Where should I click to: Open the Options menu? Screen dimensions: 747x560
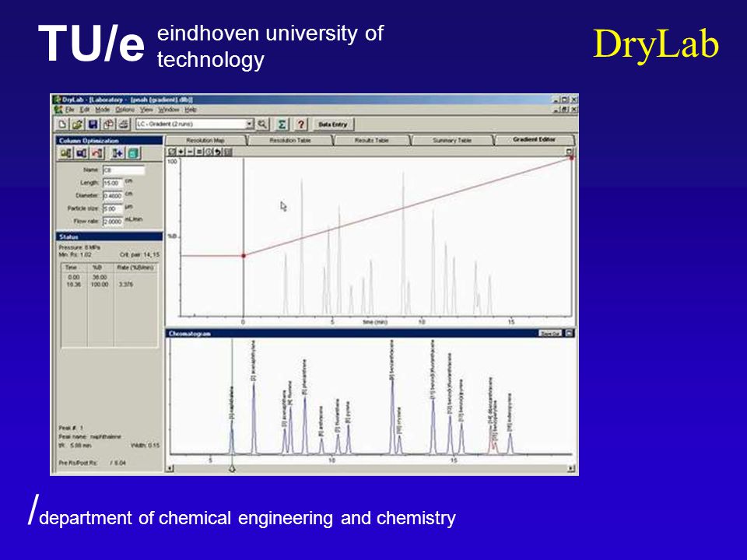point(124,110)
